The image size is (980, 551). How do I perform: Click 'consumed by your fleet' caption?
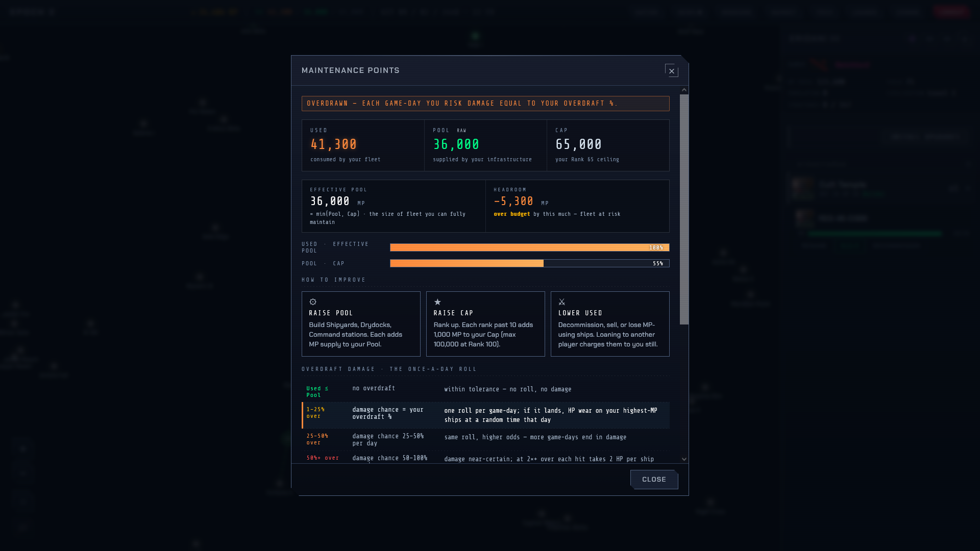[x=346, y=160]
